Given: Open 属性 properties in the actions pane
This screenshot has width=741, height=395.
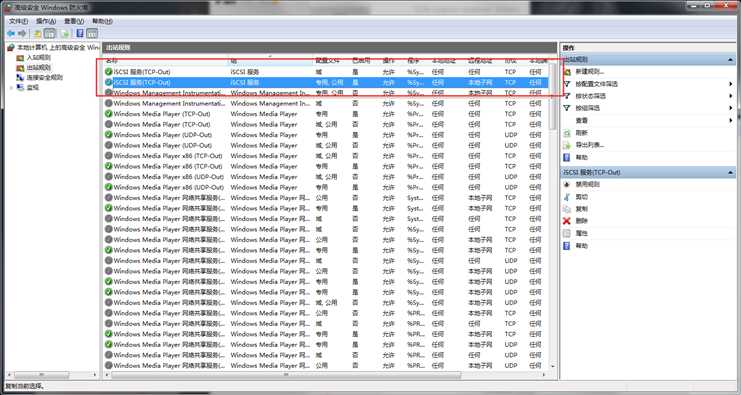Looking at the screenshot, I should (x=581, y=233).
